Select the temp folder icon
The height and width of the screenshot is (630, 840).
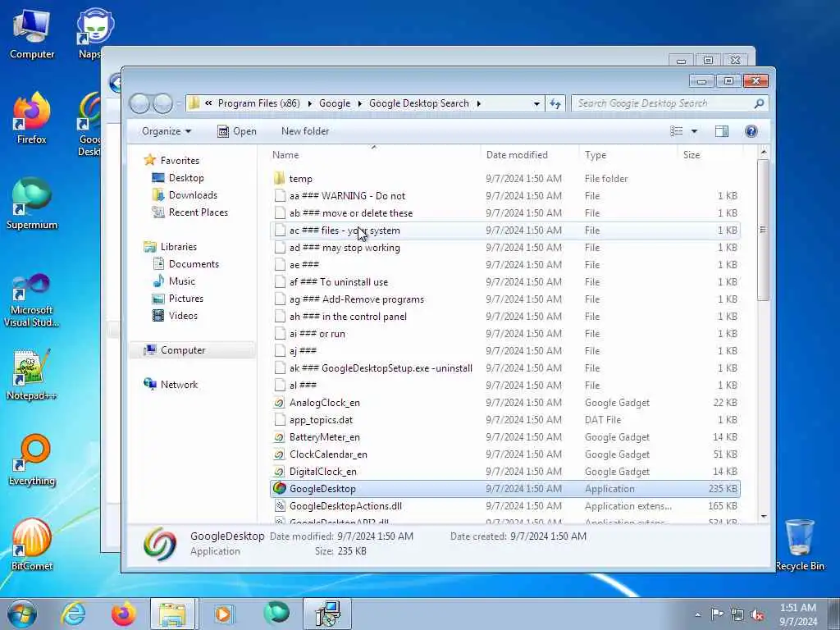(279, 178)
